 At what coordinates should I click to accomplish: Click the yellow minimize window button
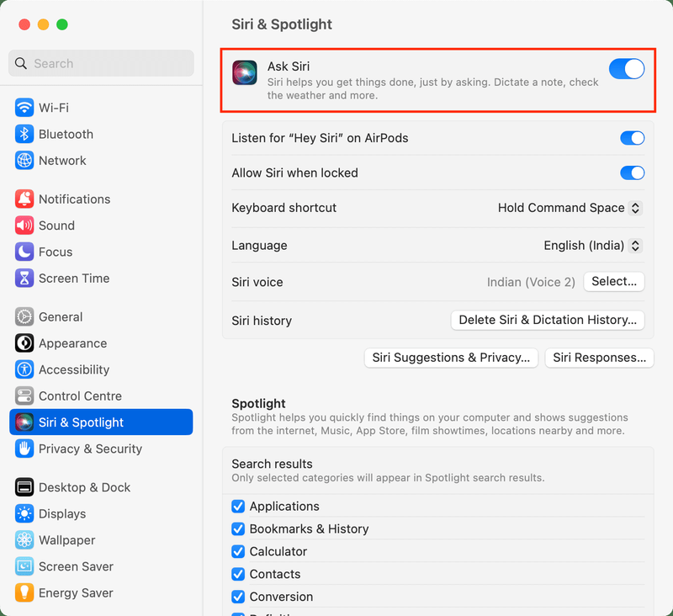pos(44,24)
